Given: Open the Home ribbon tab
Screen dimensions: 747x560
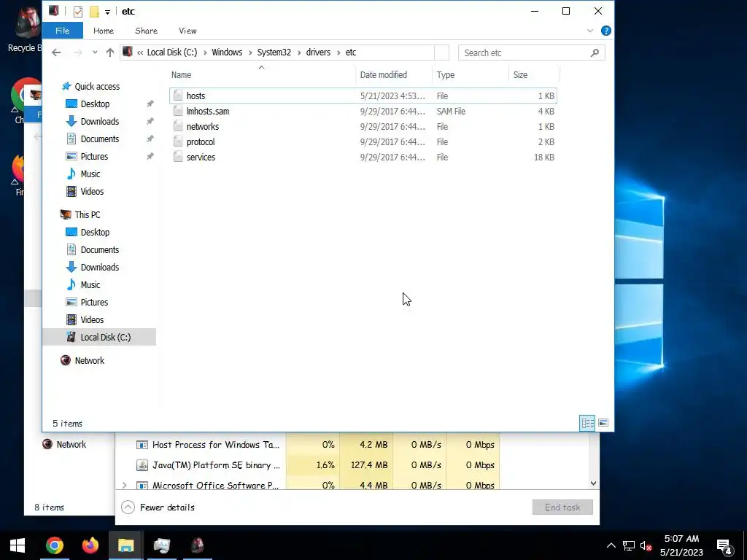Looking at the screenshot, I should [x=104, y=31].
